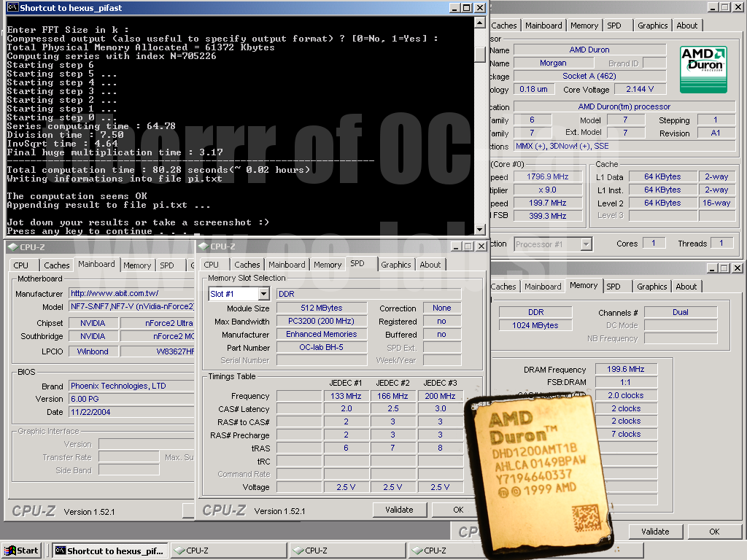Image resolution: width=747 pixels, height=560 pixels.
Task: Open the Slot #1 memory slot dropdown
Action: tap(263, 294)
